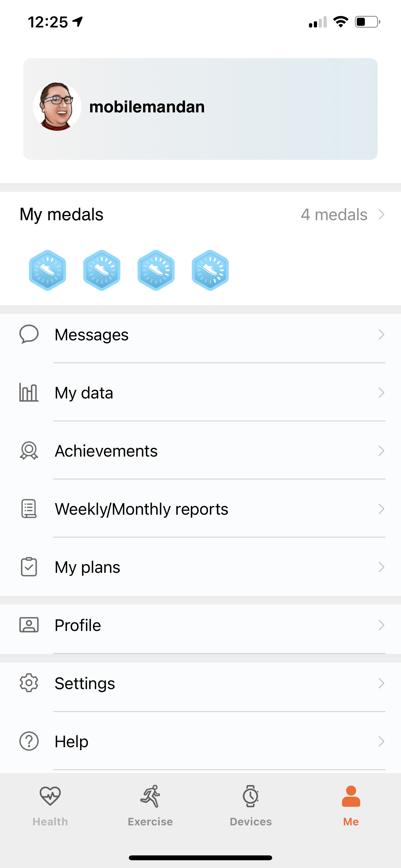
Task: Open the My plans row chevron arrow
Action: point(381,567)
